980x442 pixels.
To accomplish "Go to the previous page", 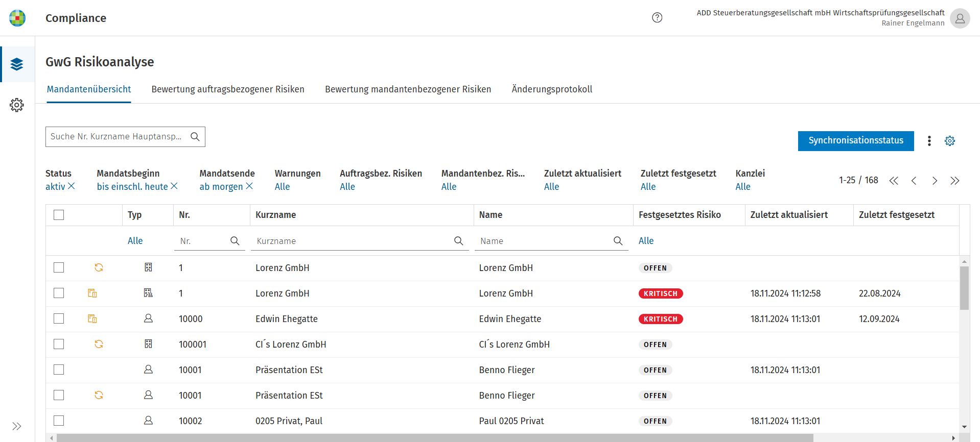I will [x=914, y=181].
